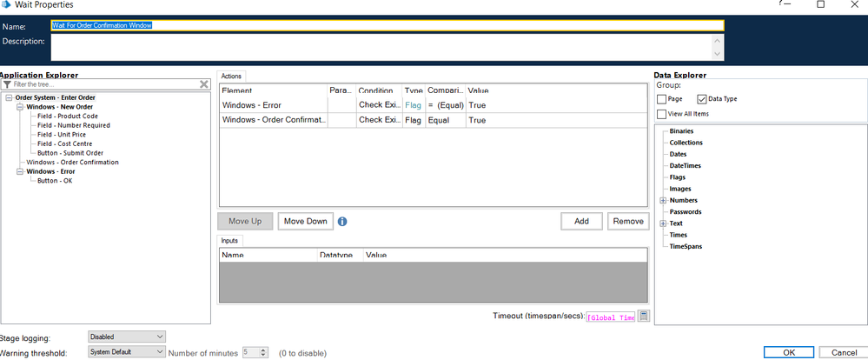Select the Actions tab
This screenshot has height=360, width=868.
point(232,76)
